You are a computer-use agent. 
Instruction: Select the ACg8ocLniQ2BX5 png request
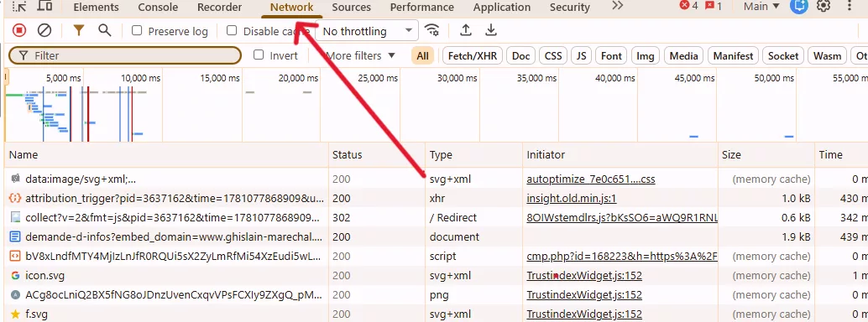[437, 295]
